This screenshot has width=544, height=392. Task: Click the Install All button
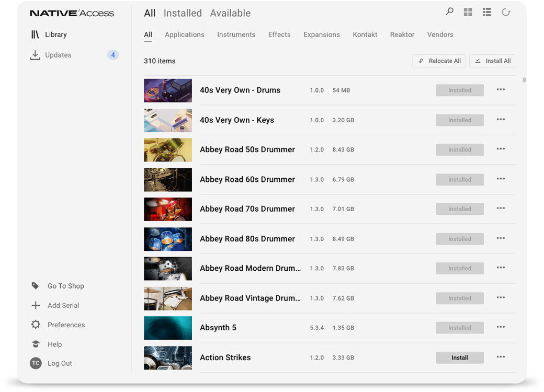point(492,61)
